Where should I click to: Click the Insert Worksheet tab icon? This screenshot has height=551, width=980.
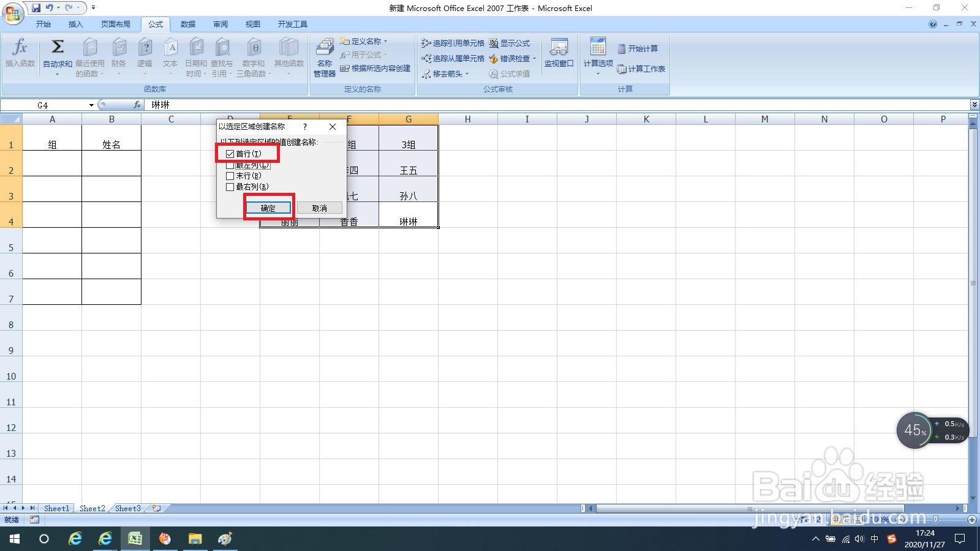click(157, 508)
